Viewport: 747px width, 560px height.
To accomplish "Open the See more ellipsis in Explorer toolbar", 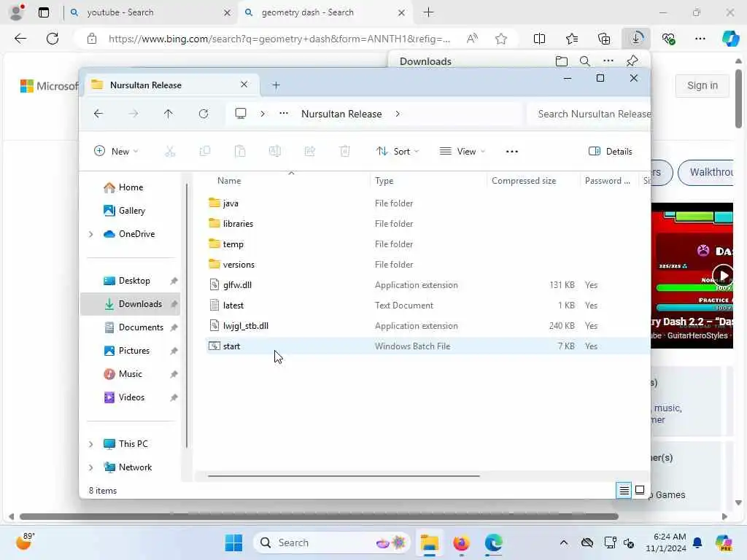I will [511, 152].
